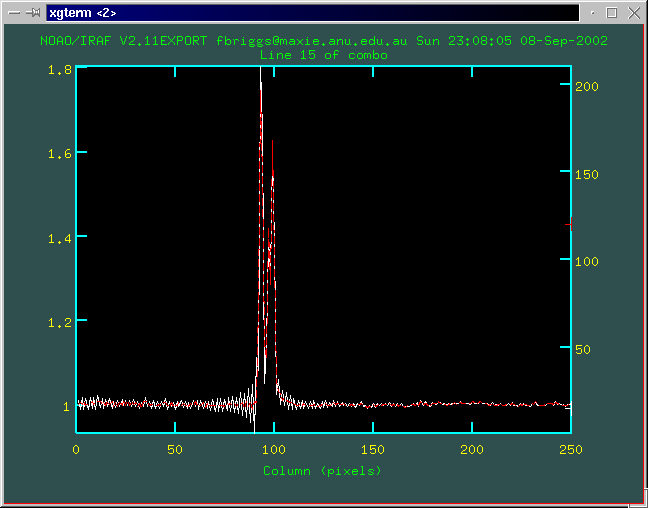Click bottom axis label 0
The width and height of the screenshot is (648, 508).
tap(76, 450)
